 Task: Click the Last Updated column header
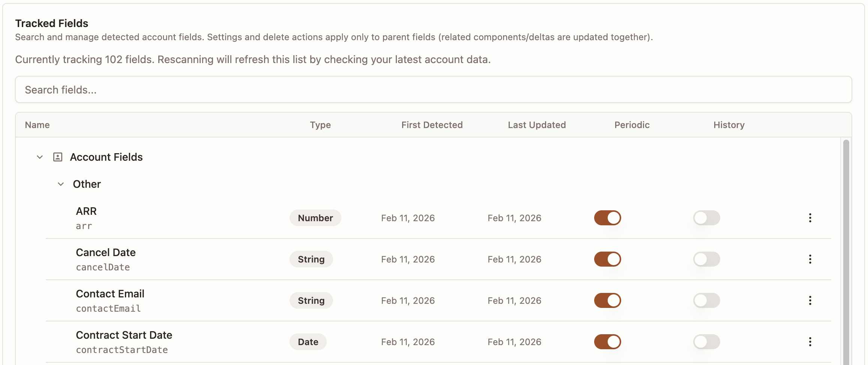coord(537,125)
